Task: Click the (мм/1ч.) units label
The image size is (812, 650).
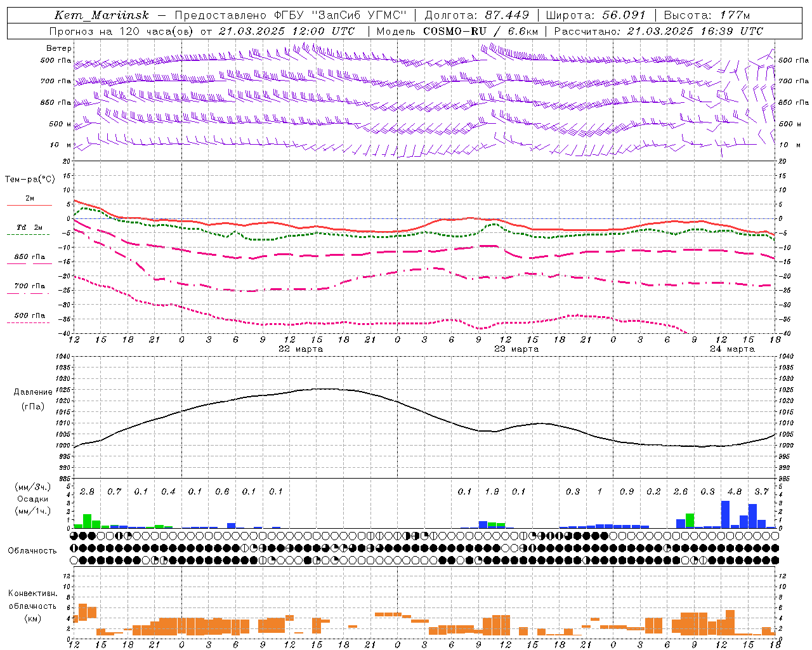Action: pos(32,511)
